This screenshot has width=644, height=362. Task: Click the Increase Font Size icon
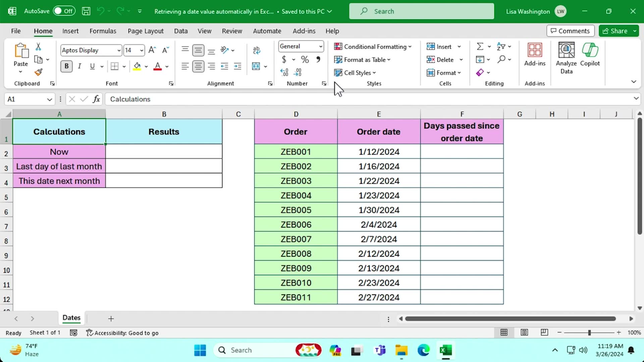coord(152,50)
